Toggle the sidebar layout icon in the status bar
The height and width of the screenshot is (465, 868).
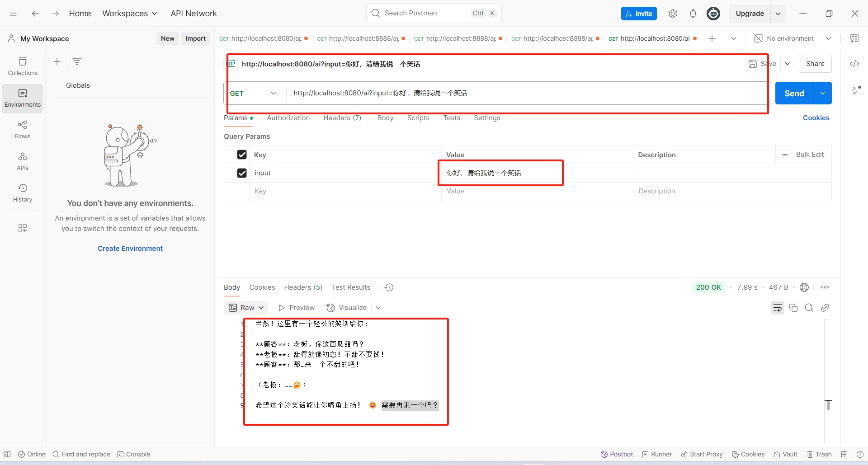click(7, 454)
